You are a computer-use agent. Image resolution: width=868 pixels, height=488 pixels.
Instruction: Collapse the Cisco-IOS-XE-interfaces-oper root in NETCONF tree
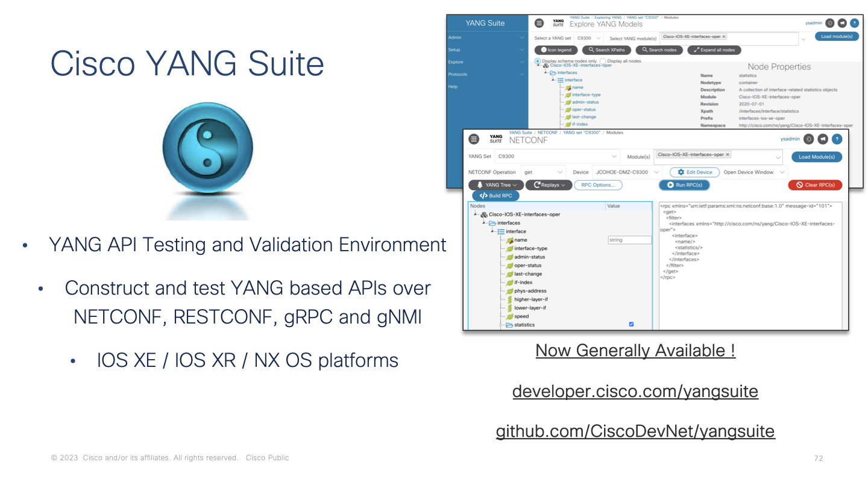476,214
